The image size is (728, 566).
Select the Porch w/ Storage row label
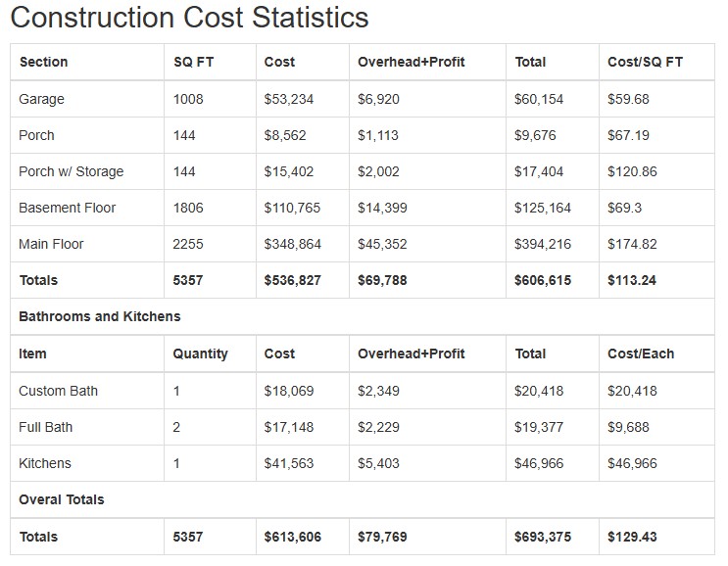pyautogui.click(x=72, y=171)
